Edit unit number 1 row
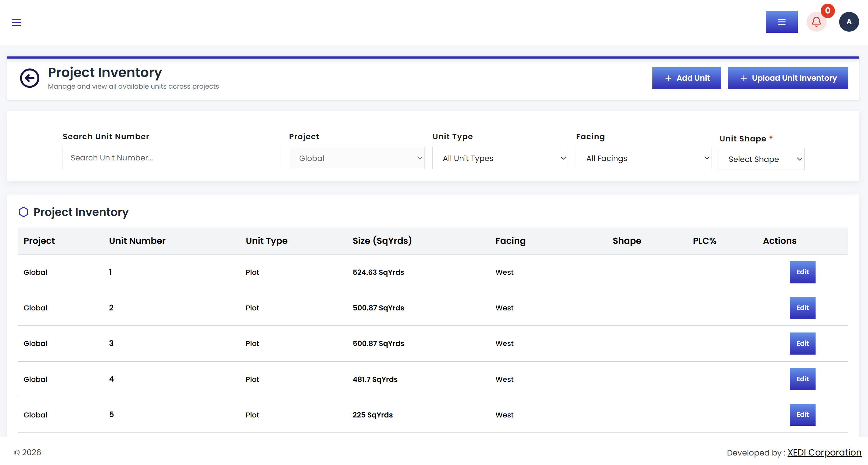 click(x=802, y=272)
